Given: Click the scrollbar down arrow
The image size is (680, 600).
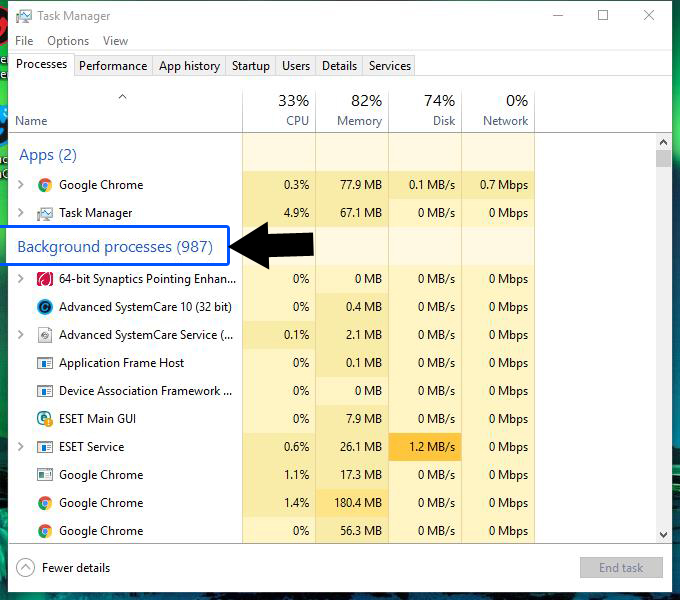Looking at the screenshot, I should click(663, 535).
